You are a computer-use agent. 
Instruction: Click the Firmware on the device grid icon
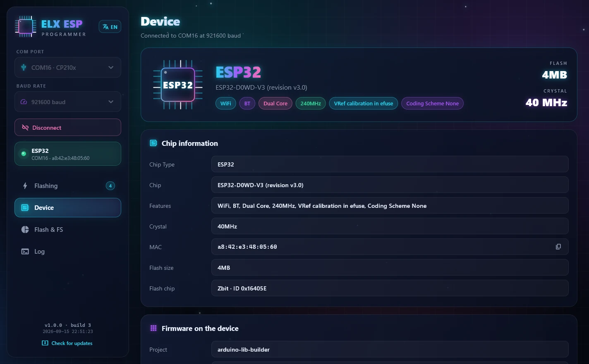pos(153,328)
